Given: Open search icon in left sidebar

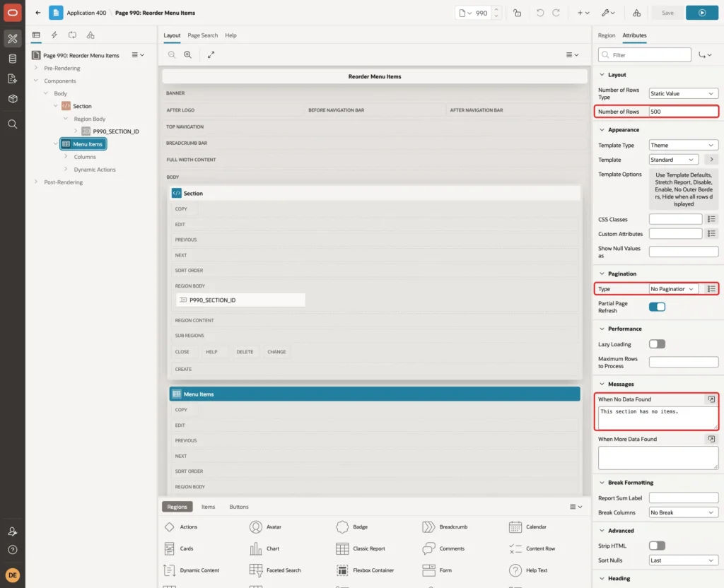Looking at the screenshot, I should [x=13, y=124].
